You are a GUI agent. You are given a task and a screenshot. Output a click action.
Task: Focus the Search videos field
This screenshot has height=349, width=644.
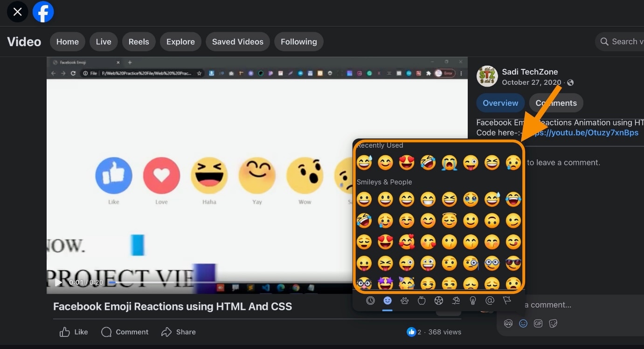620,41
